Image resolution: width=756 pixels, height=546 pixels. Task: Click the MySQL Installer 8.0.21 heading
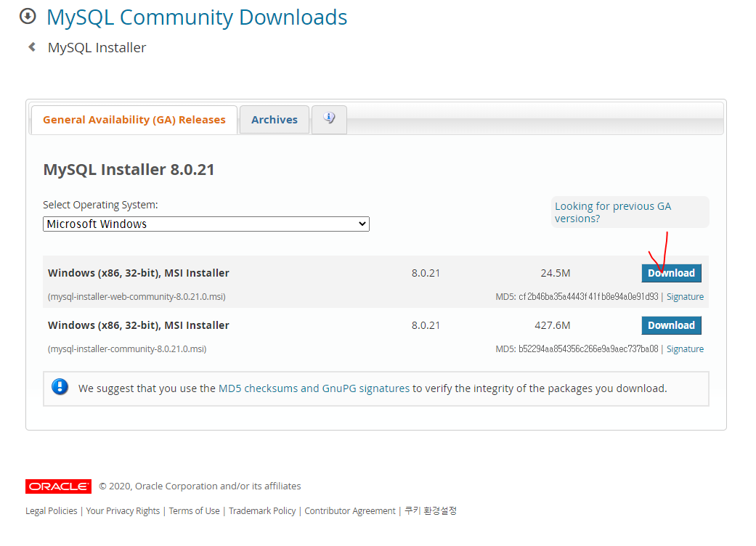(x=129, y=170)
